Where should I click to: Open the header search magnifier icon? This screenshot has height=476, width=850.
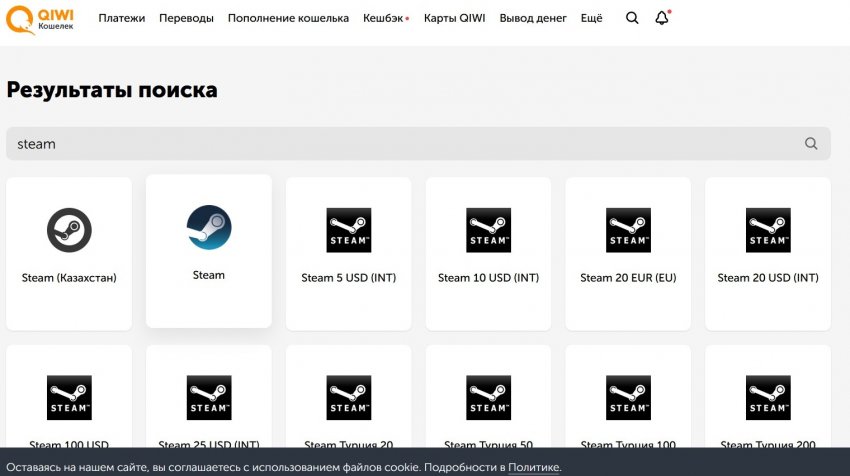coord(632,18)
